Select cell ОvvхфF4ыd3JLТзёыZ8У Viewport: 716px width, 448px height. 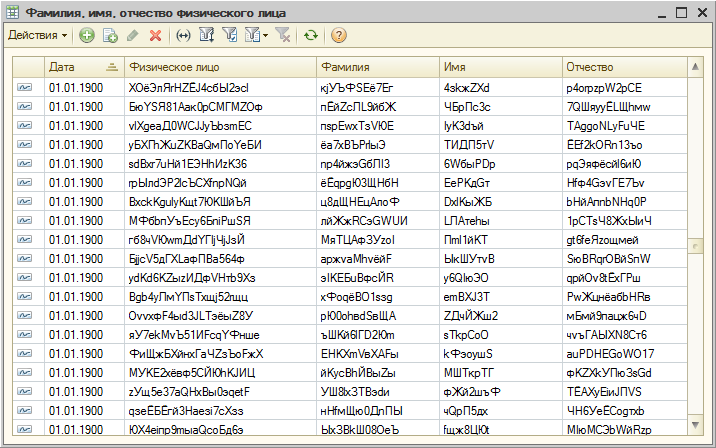(x=220, y=316)
